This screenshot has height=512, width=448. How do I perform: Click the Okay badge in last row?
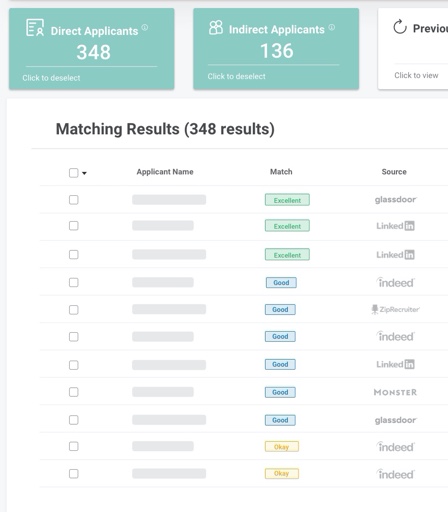pos(282,474)
